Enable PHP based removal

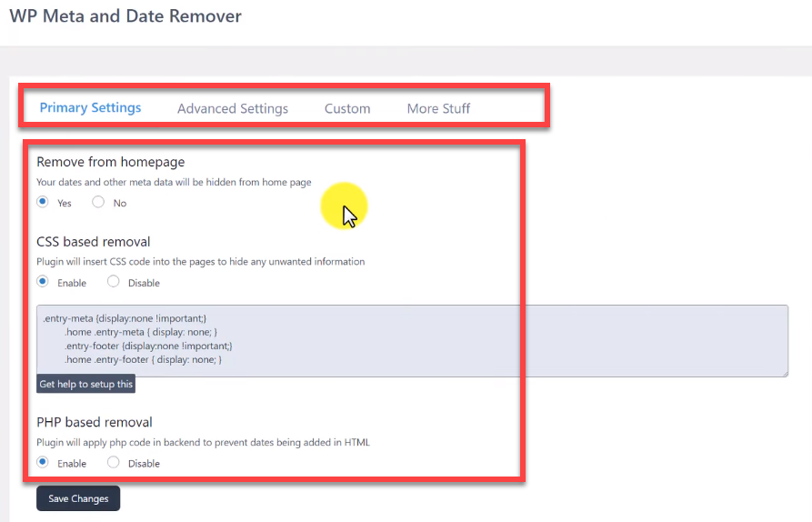tap(43, 463)
